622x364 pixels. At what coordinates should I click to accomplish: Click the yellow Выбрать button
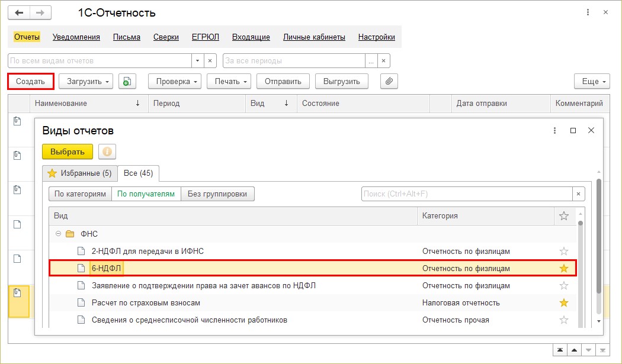pos(68,152)
